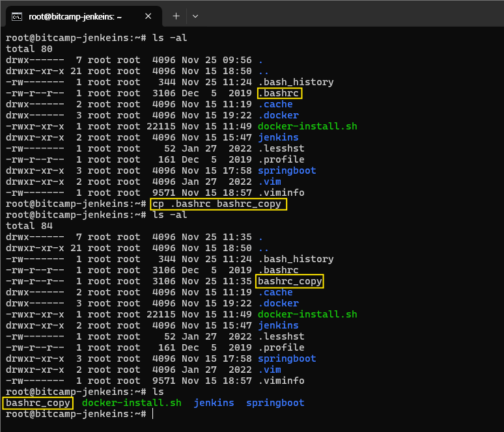Click the cursor at the last prompt
This screenshot has height=432, width=504.
pyautogui.click(x=152, y=414)
